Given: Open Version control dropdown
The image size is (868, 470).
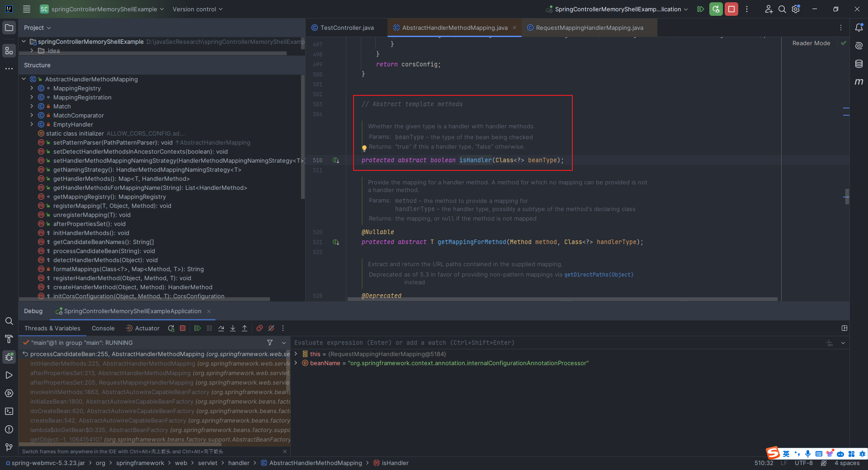Looking at the screenshot, I should pos(198,9).
